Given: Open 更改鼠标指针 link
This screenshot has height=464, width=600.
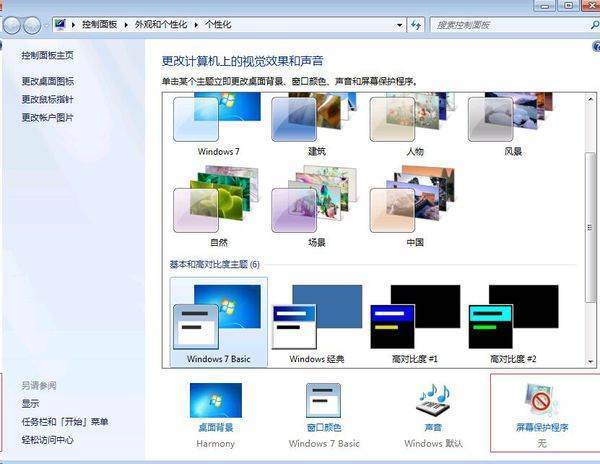Looking at the screenshot, I should (x=47, y=99).
